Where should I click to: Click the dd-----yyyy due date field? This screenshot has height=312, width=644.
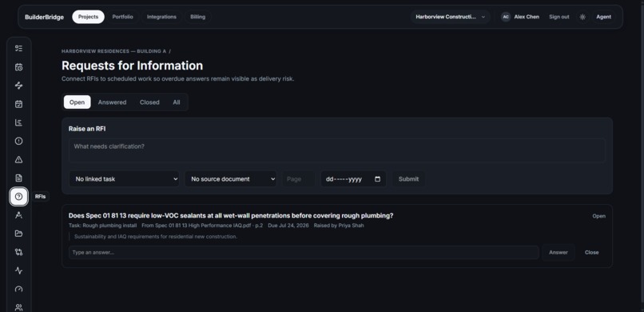353,179
